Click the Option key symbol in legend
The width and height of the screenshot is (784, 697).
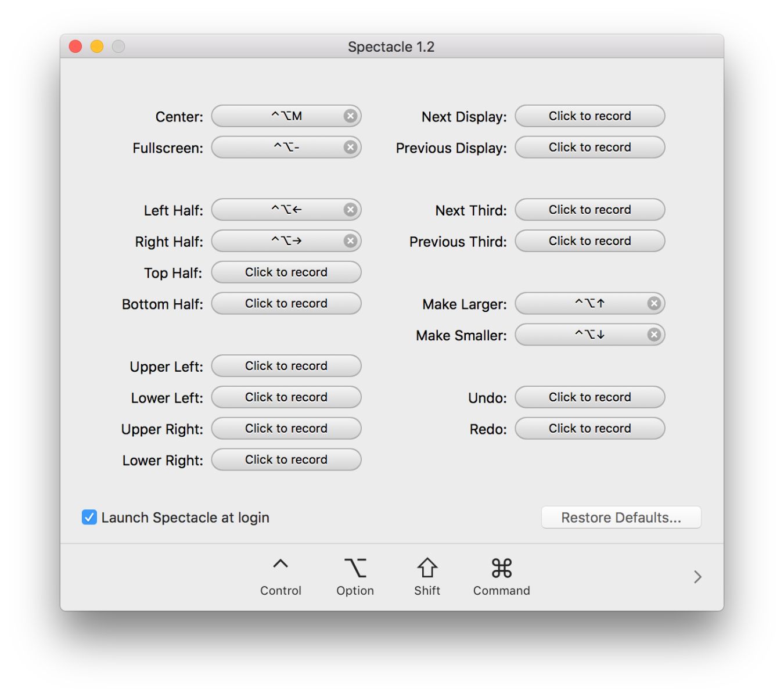(x=355, y=568)
